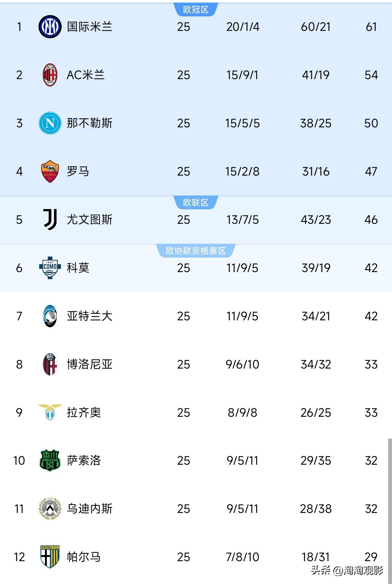The image size is (392, 584).
Task: Open the Napoli team logo
Action: [50, 123]
